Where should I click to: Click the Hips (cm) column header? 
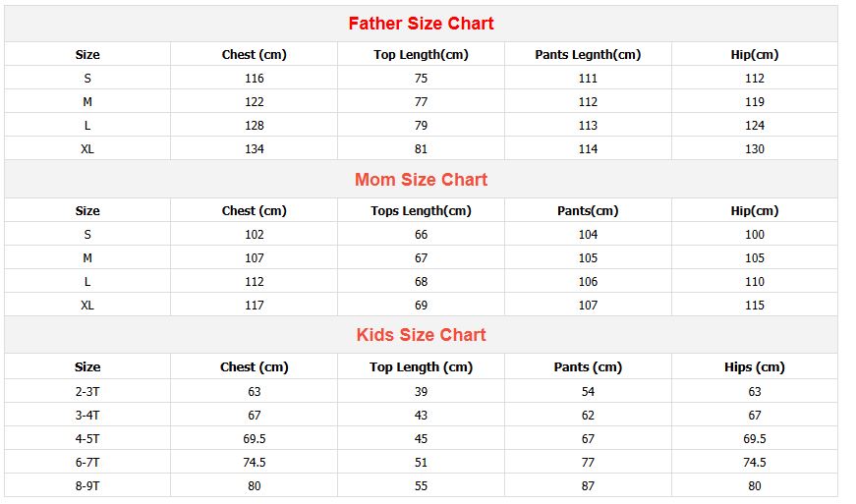(754, 367)
